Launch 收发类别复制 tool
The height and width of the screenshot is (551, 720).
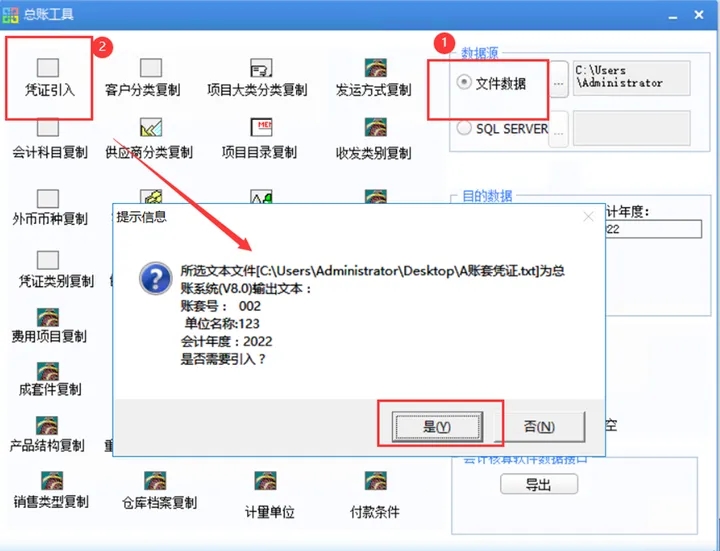374,139
